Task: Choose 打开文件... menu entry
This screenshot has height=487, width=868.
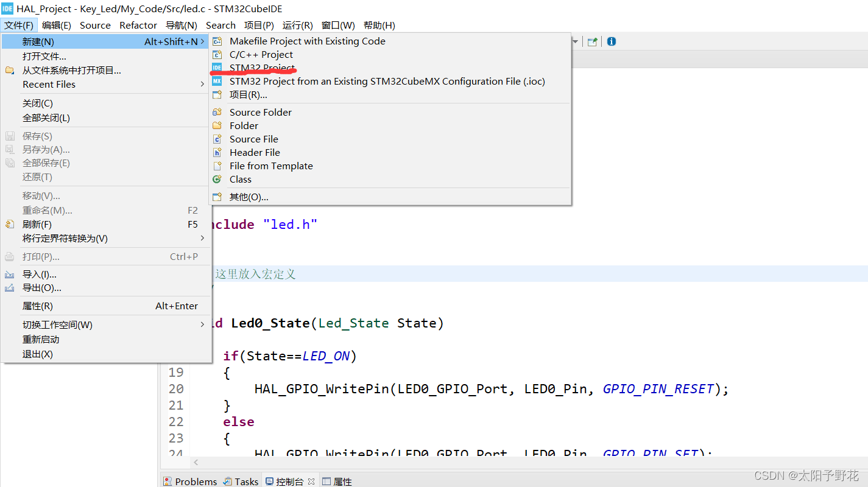Action: (106, 56)
